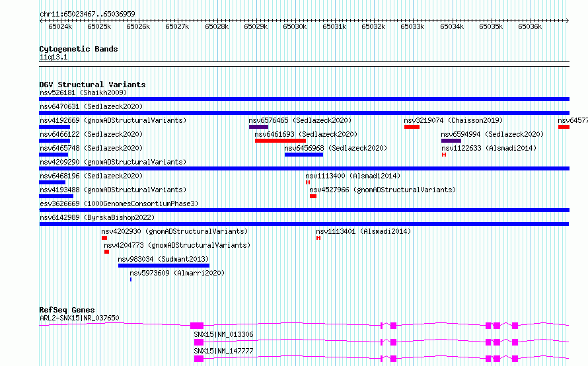Screen dimensions: 588x366
Task: Click the small red marker under nsv1113401
Action: coord(318,238)
